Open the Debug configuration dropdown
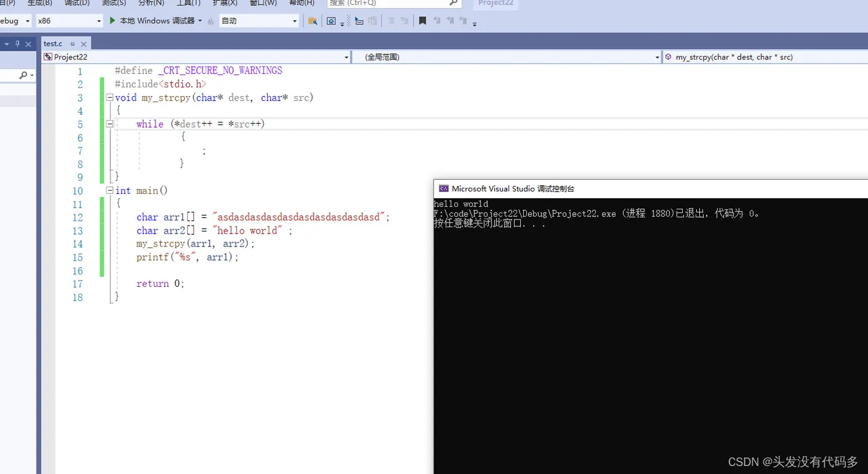 (15, 21)
